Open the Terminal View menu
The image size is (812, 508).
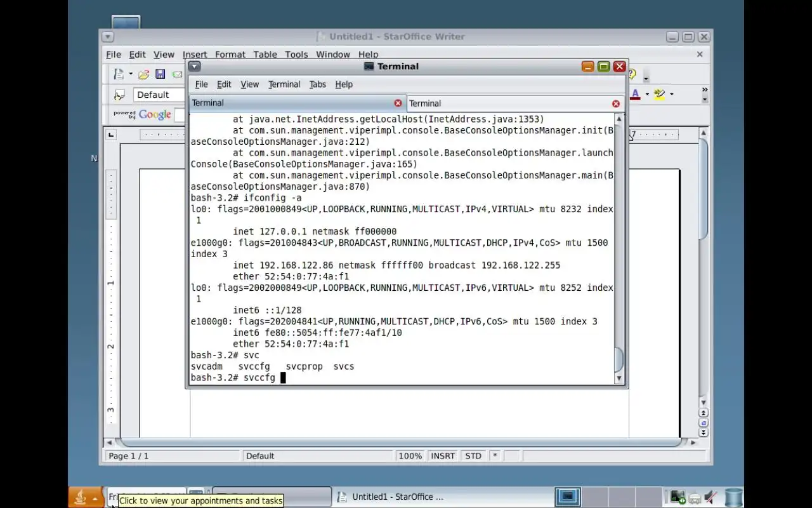click(249, 84)
